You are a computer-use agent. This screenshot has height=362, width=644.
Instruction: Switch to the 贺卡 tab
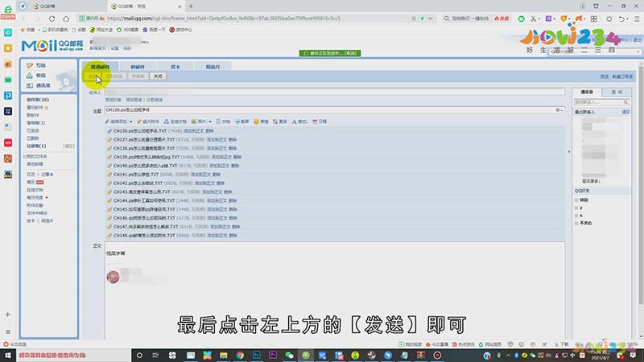(x=175, y=67)
